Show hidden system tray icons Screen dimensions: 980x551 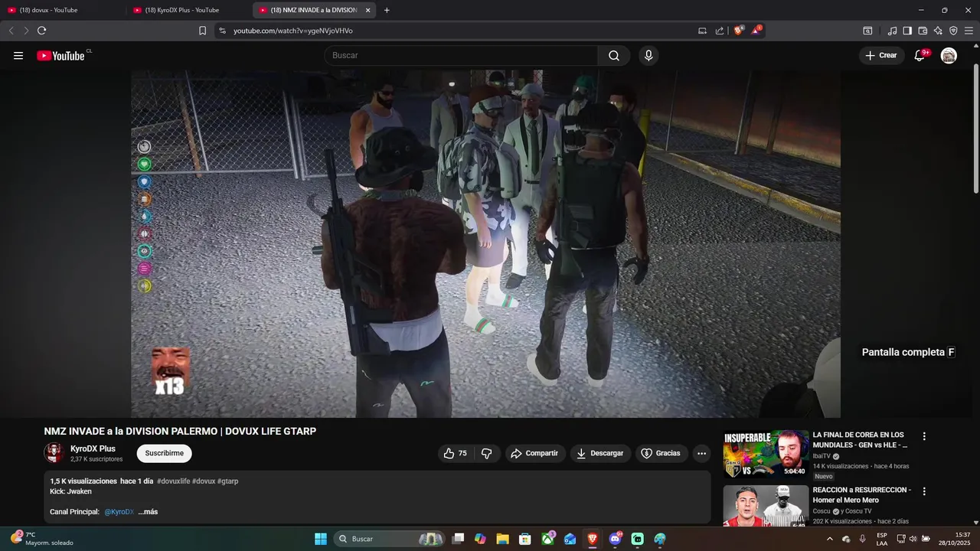click(830, 539)
